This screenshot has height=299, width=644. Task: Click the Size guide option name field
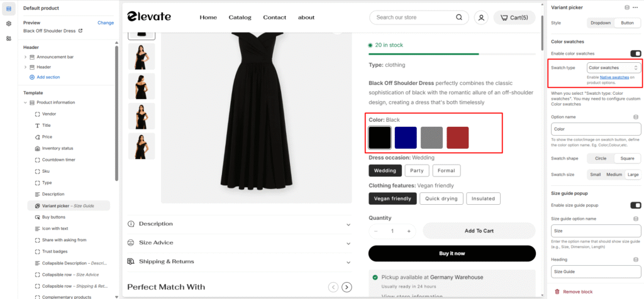point(596,231)
